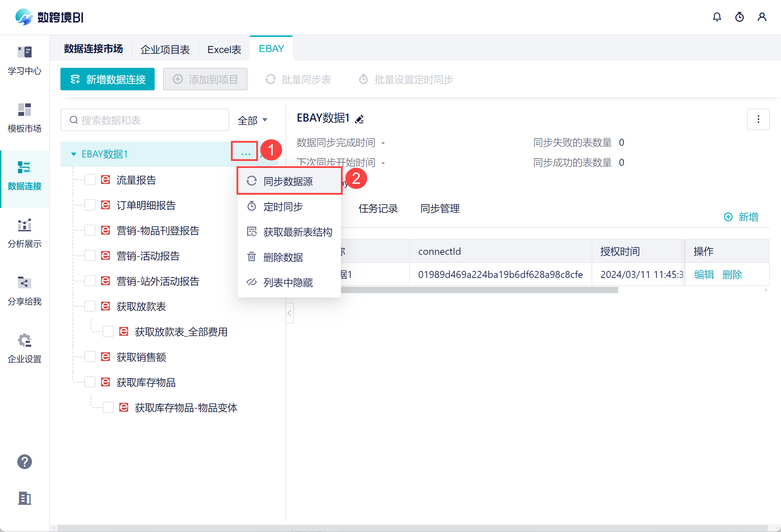Screen dimensions: 781x532
Task: Choose 同步数据源 from the context menu
Action: [x=288, y=181]
